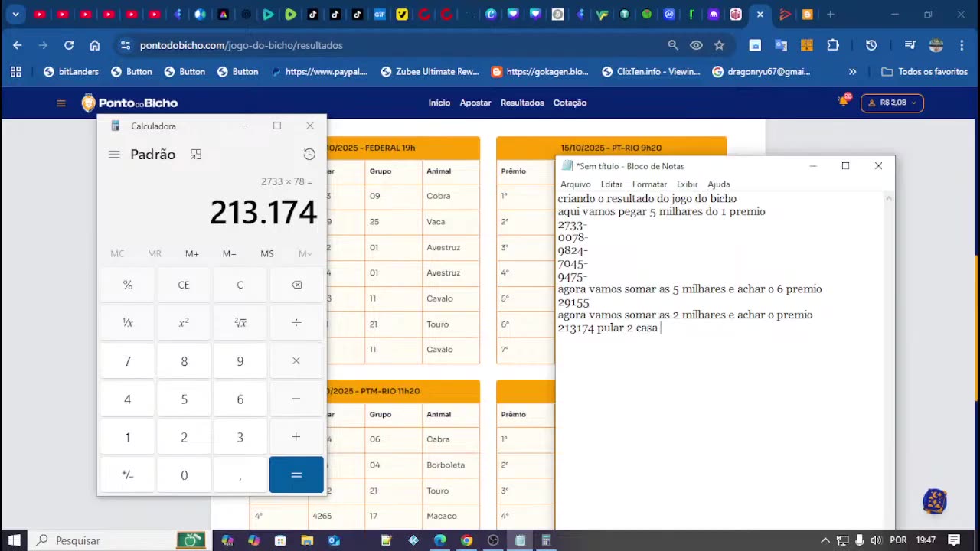Clear entry with the CE button
Screen dimensions: 980x551
[184, 285]
